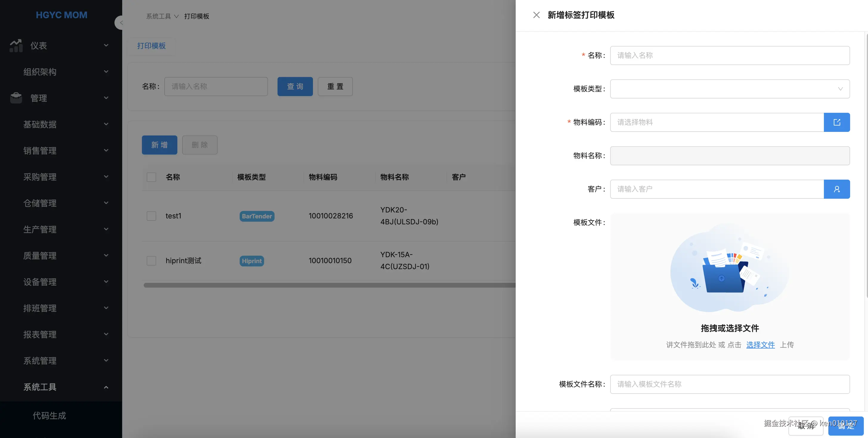
Task: Click the material picker icon button
Action: (x=836, y=122)
